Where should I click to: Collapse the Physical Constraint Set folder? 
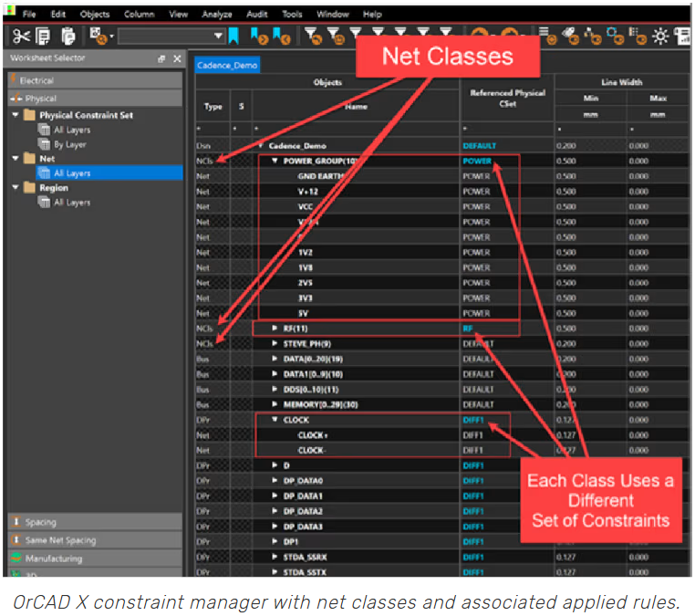16,115
